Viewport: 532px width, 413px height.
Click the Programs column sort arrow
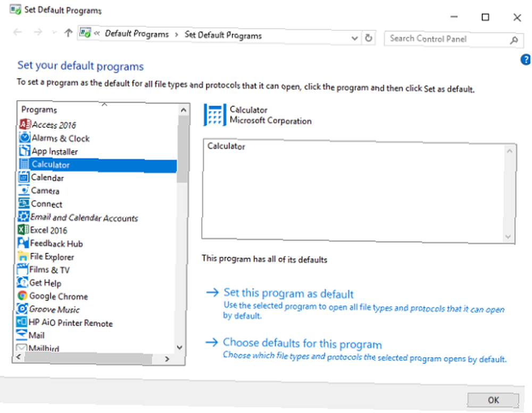click(x=104, y=104)
